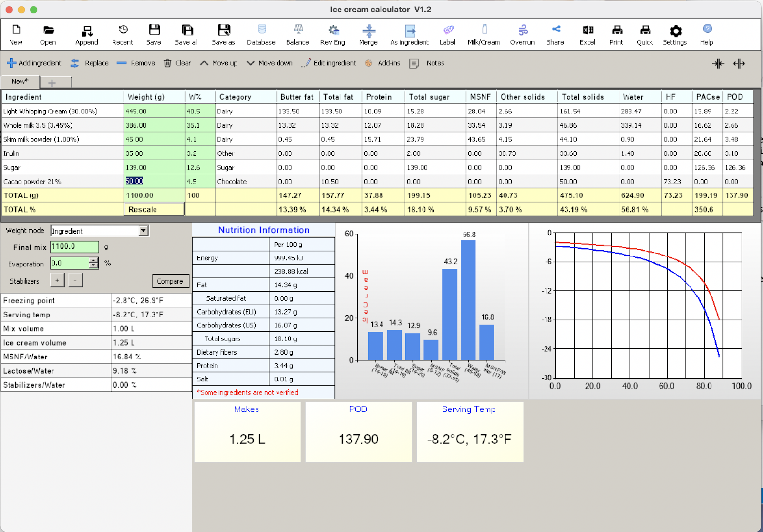Screen dimensions: 763x532
Task: Remove the selected ingredient
Action: click(136, 63)
